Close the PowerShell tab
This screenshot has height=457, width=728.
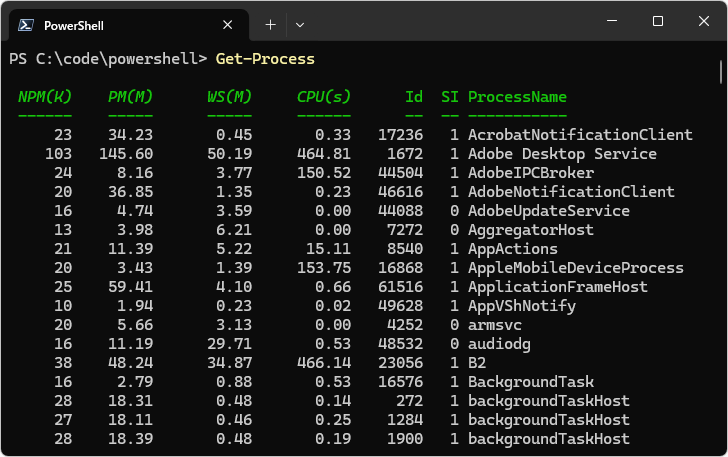pos(228,25)
